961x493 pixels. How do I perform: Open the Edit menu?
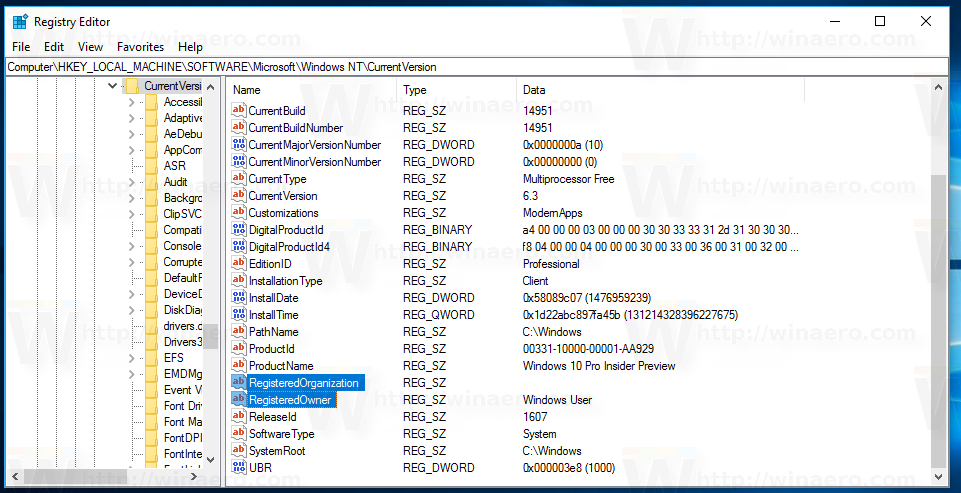[x=54, y=47]
